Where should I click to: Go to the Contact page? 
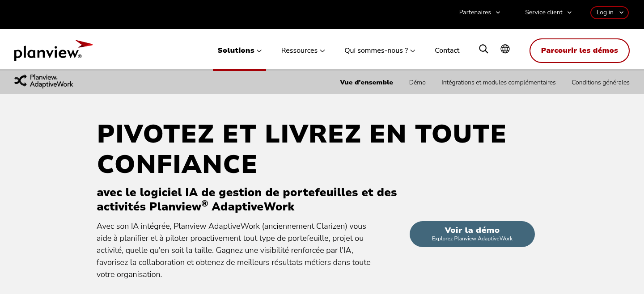(447, 50)
